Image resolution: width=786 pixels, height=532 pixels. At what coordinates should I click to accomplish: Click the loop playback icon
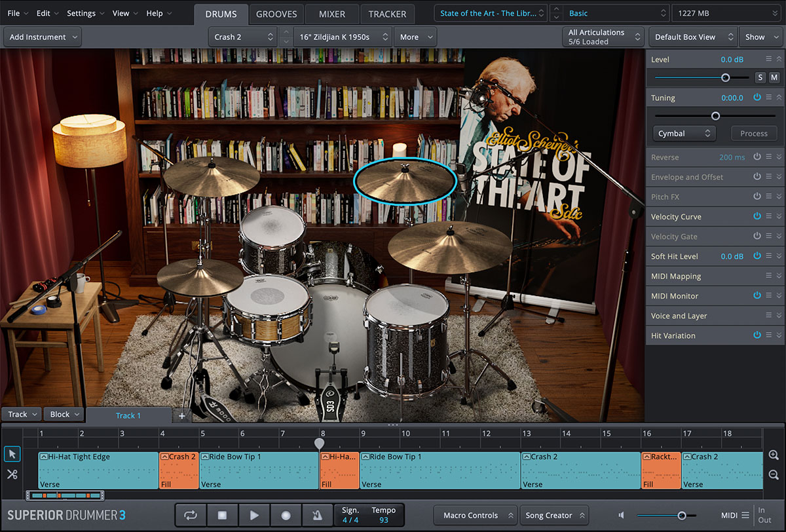tap(191, 516)
